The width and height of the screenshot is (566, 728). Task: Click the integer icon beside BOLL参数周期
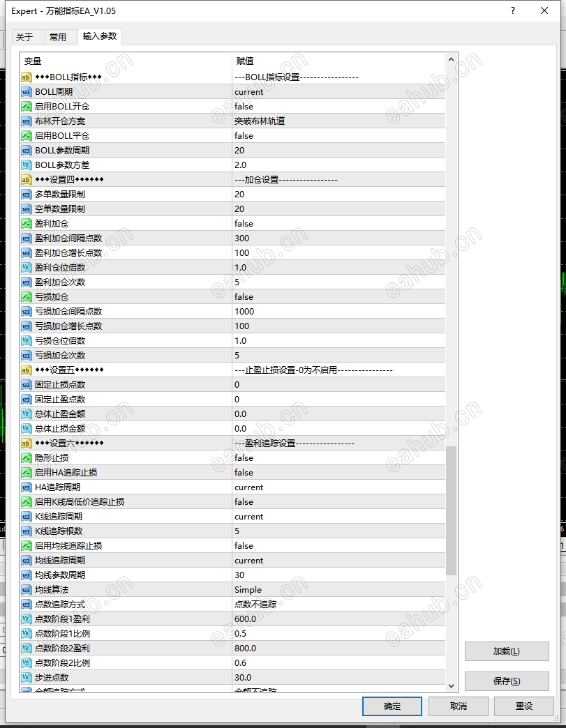click(27, 151)
